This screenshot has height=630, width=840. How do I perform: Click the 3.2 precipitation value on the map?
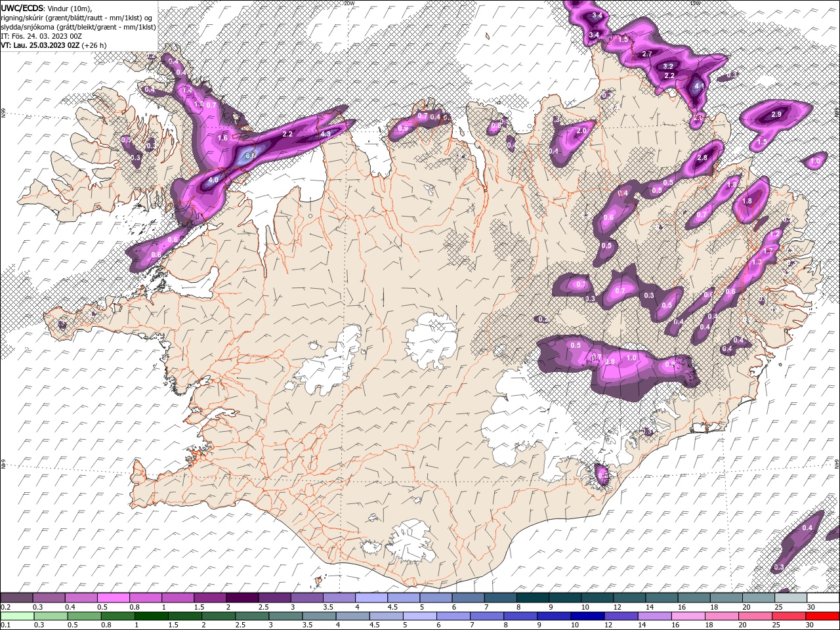669,66
